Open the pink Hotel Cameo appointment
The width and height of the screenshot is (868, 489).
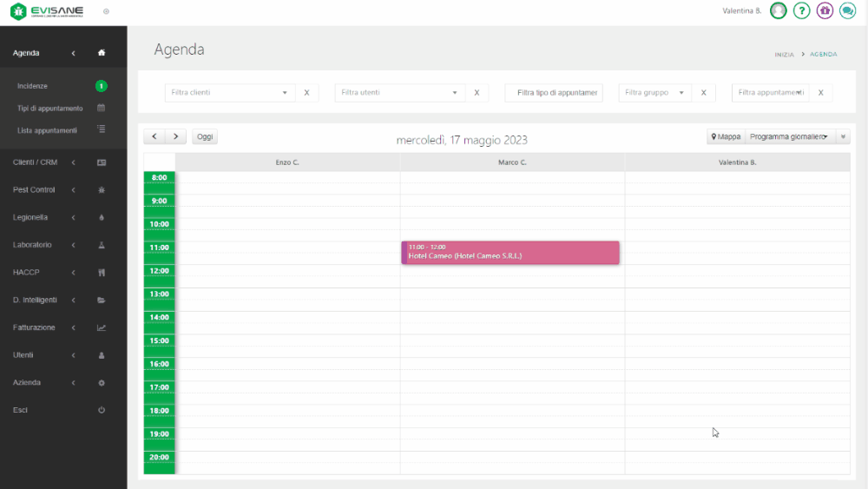click(510, 253)
